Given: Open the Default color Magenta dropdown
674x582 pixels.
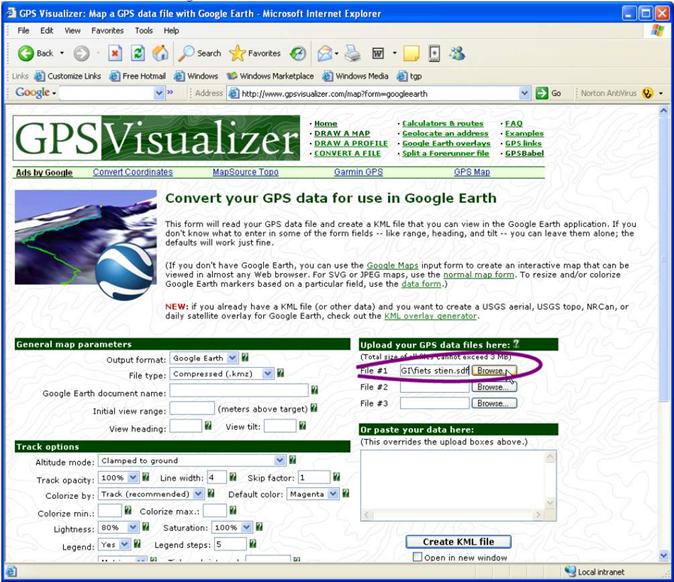Looking at the screenshot, I should (x=313, y=494).
